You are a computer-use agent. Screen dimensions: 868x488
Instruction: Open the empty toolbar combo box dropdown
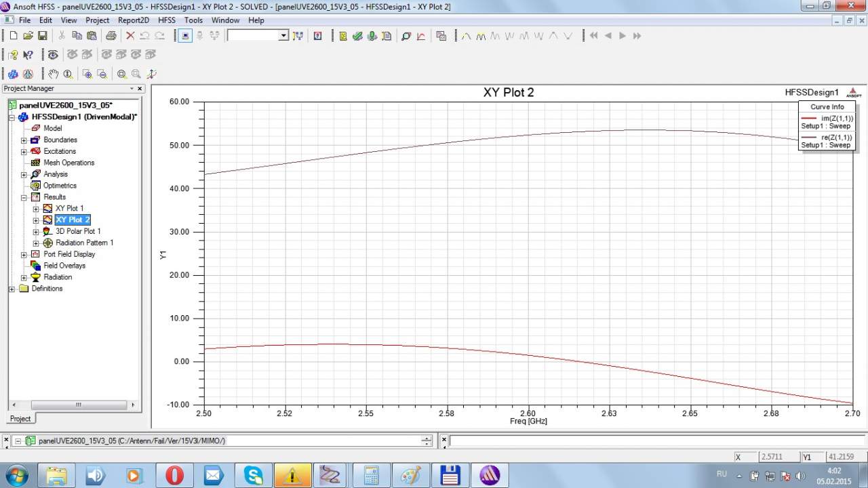283,36
